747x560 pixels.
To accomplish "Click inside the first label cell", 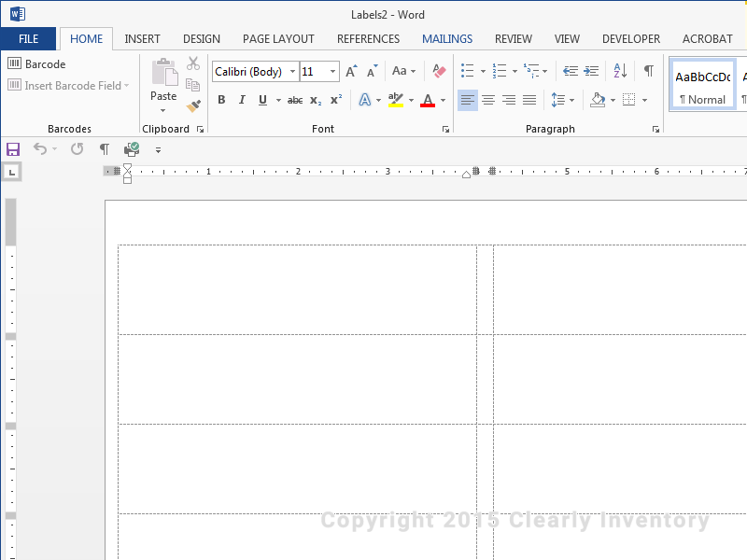I will [x=297, y=289].
